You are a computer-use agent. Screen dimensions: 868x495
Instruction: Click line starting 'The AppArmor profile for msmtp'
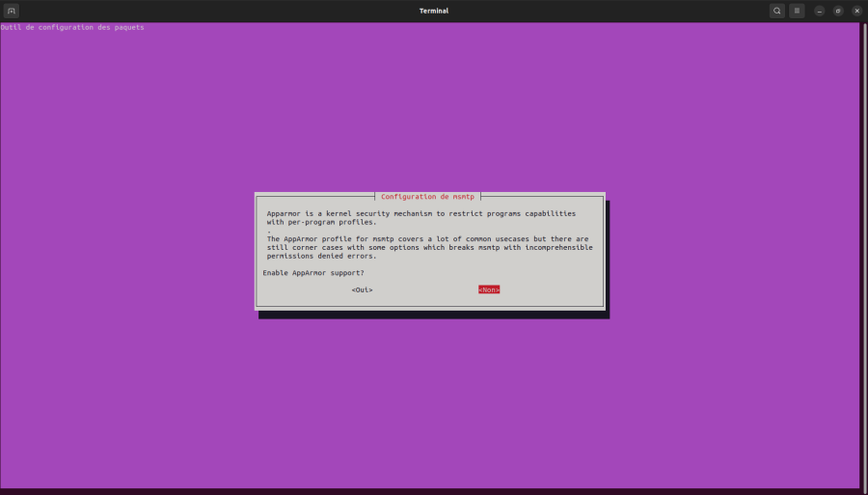click(x=427, y=239)
